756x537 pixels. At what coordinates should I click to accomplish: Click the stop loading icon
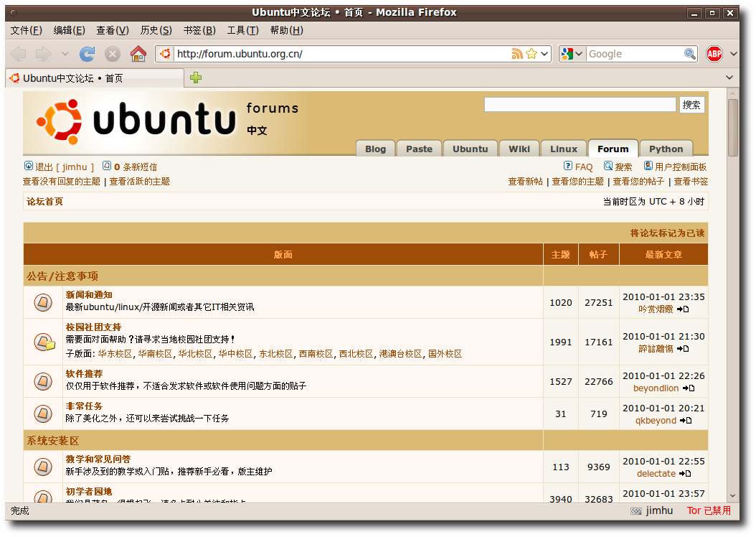113,54
